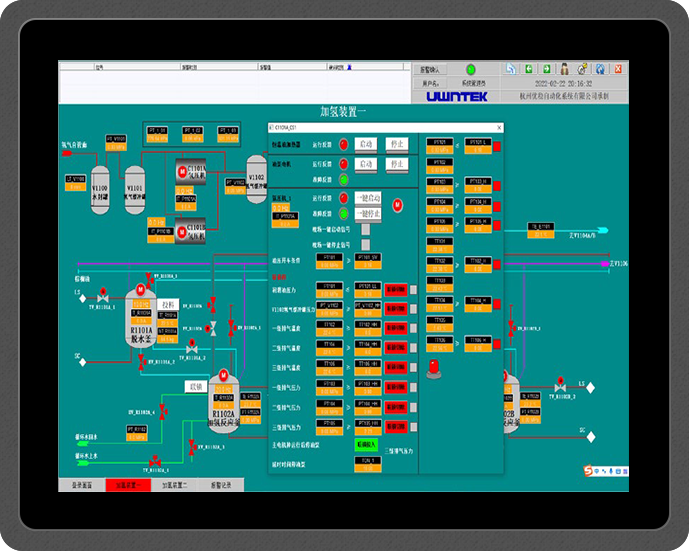This screenshot has height=551, width=689.
Task: Click the red exit icon in toolbar
Action: pyautogui.click(x=619, y=69)
